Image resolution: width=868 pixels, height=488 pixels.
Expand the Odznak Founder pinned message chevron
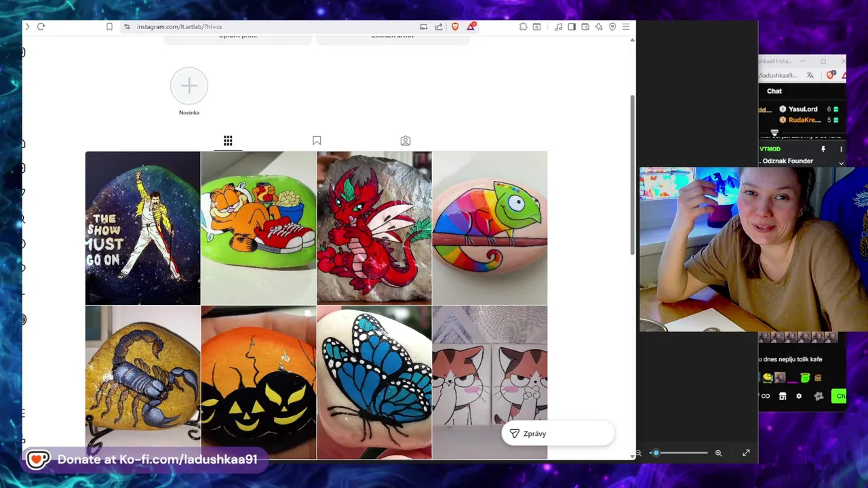pos(841,163)
